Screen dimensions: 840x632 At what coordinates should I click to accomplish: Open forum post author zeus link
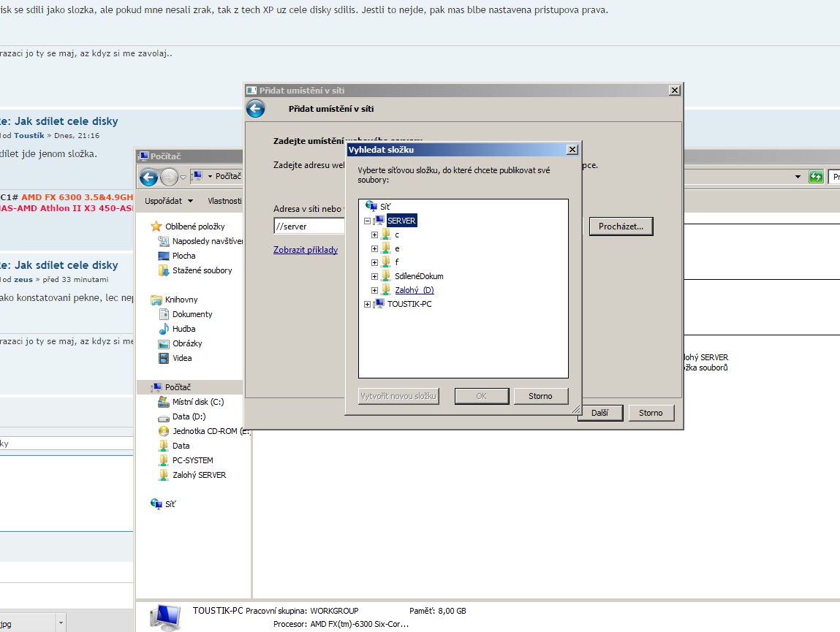(23, 280)
